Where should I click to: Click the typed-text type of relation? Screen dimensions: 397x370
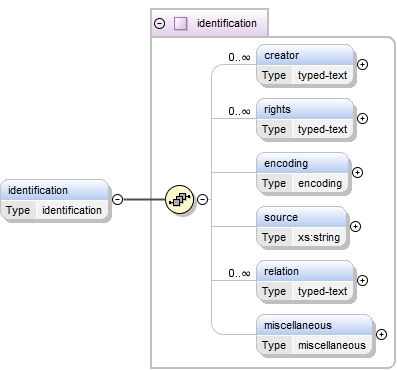click(323, 291)
